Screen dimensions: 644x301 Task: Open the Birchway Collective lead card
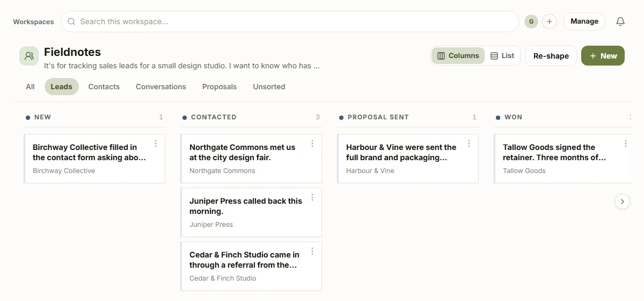pos(94,159)
